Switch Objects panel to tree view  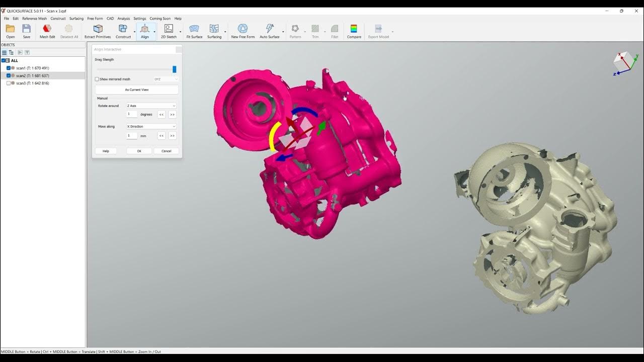(11, 52)
